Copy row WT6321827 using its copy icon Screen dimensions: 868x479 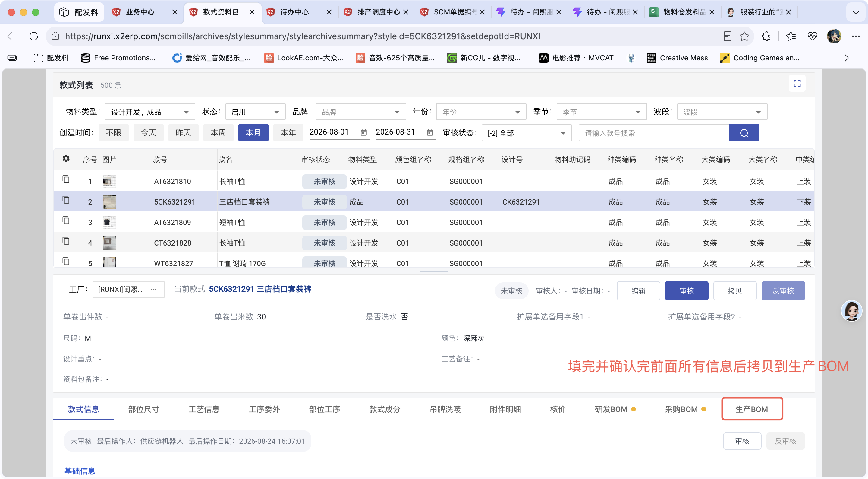66,262
